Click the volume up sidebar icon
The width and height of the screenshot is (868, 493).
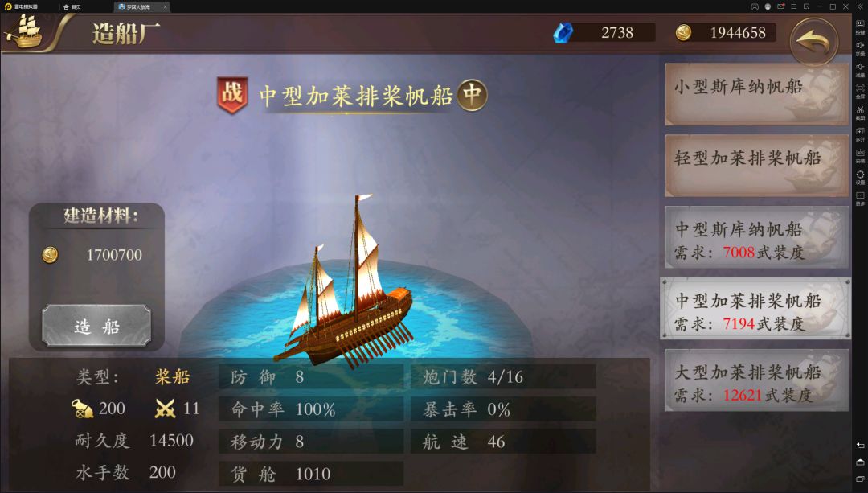click(860, 48)
